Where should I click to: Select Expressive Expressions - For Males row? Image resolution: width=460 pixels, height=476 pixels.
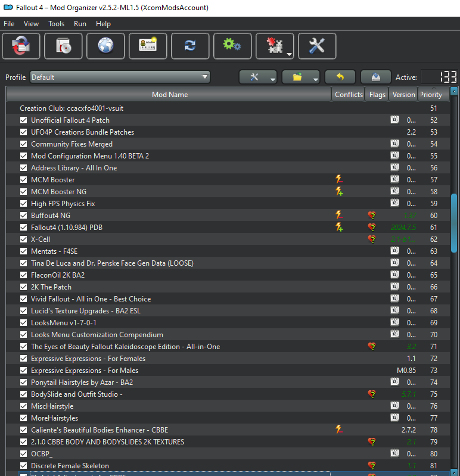pos(228,370)
